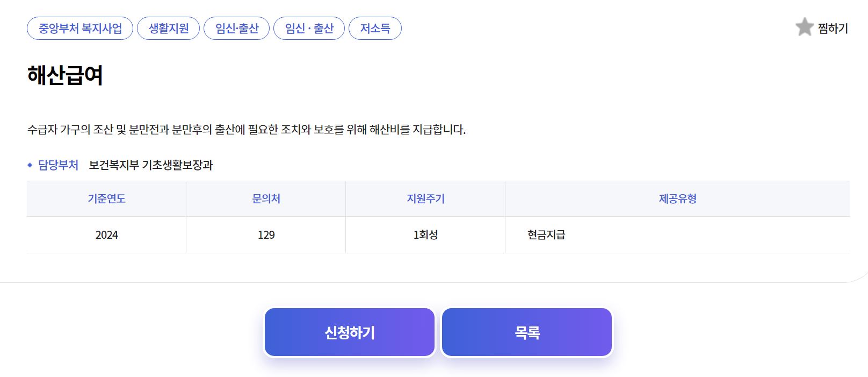This screenshot has height=377, width=868.
Task: Open the 중앙부처 복지사업 category tag
Action: coord(79,29)
